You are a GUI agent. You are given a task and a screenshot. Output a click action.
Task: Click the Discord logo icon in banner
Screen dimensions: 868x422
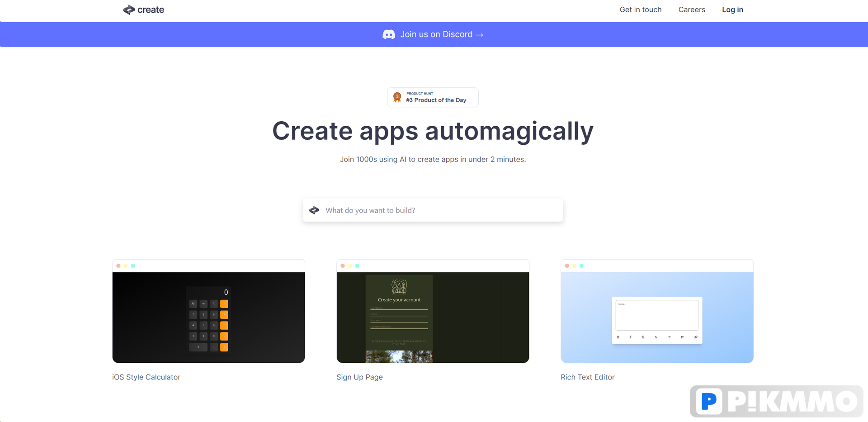point(389,34)
